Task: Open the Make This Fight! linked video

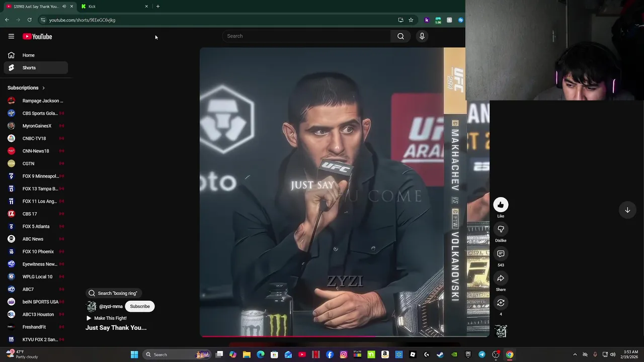Action: pos(107,318)
